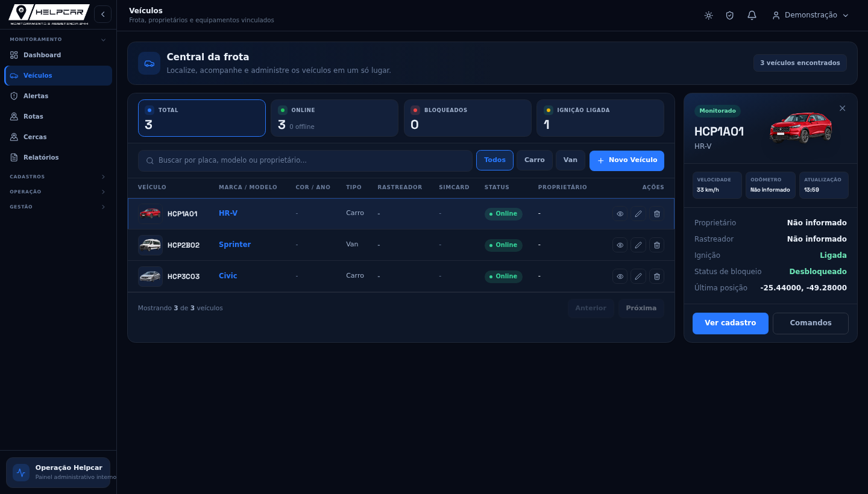This screenshot has height=494, width=868.
Task: Select the Online stat card
Action: click(x=335, y=118)
